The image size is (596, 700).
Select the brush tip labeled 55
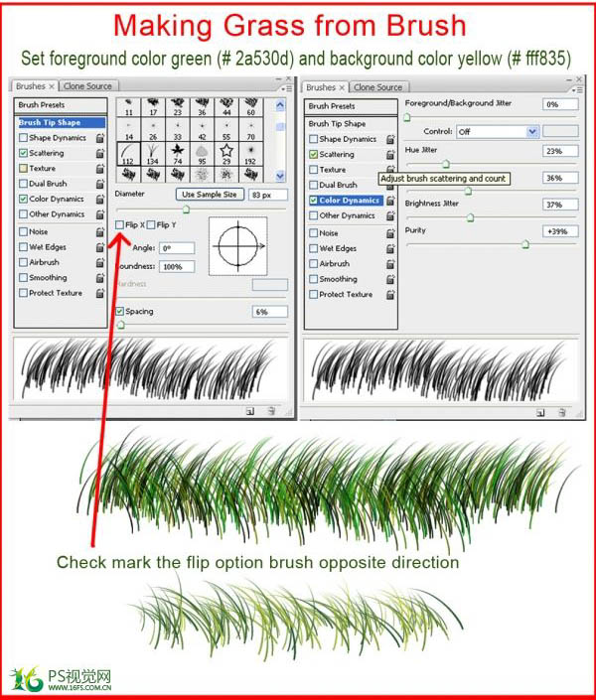tap(226, 129)
